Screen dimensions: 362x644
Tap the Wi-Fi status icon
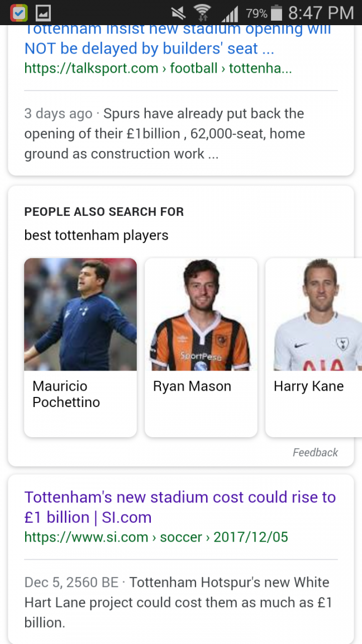click(x=201, y=12)
